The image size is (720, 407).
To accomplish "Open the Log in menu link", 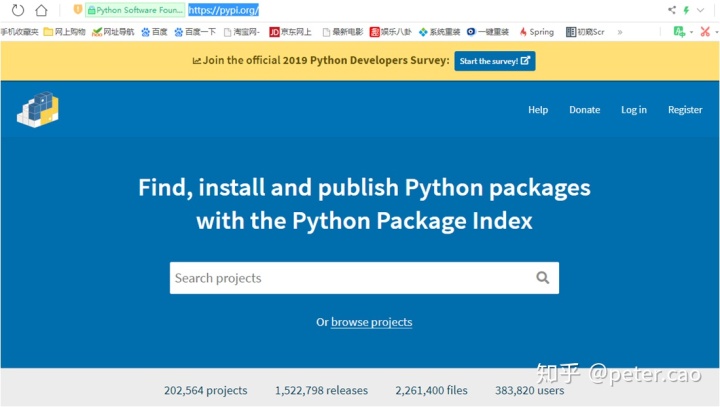I will click(x=634, y=109).
